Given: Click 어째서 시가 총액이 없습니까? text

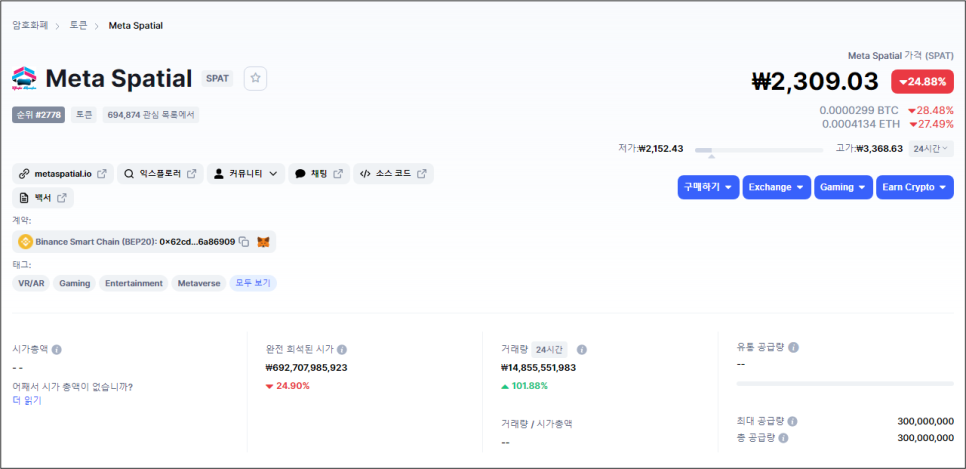Looking at the screenshot, I should tap(73, 387).
